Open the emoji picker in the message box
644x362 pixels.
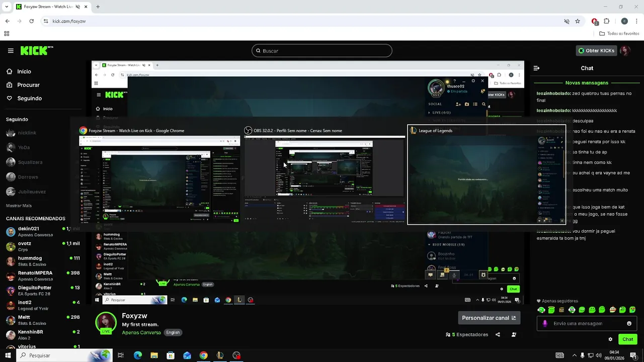coord(629,323)
